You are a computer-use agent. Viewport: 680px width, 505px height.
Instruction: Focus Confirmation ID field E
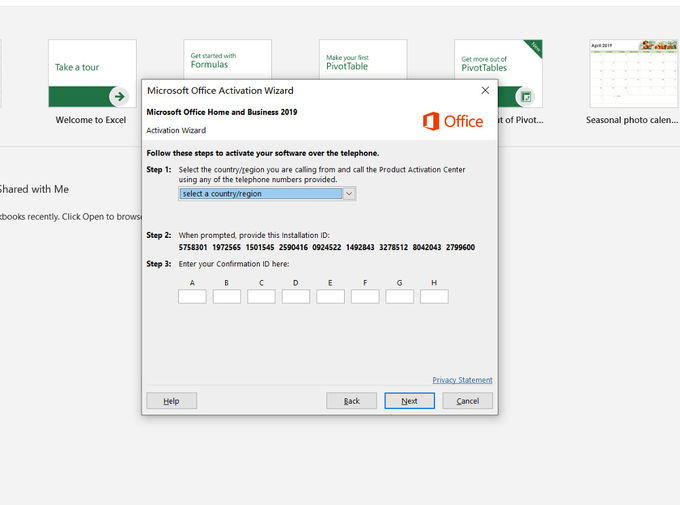[x=330, y=297]
